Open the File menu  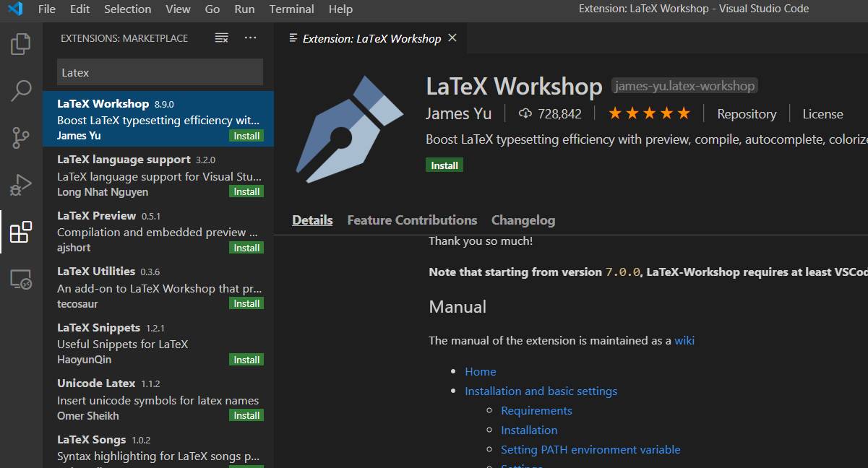coord(46,9)
